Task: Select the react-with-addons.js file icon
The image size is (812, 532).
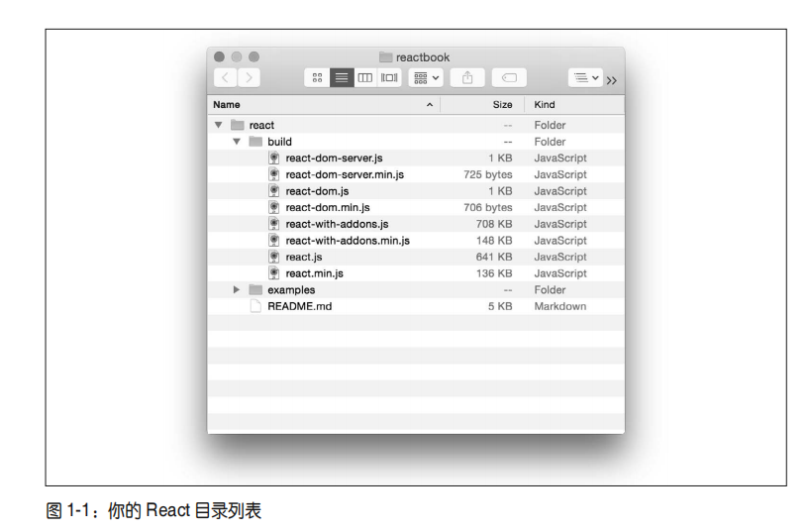Action: [274, 224]
